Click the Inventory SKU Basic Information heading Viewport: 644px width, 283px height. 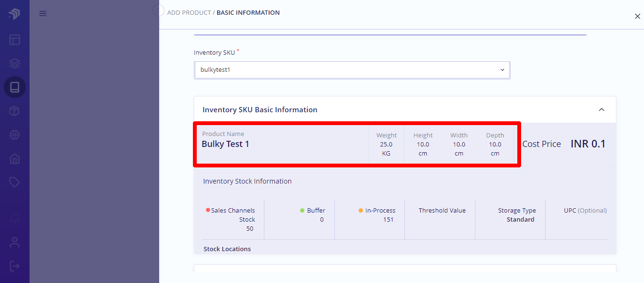point(260,110)
